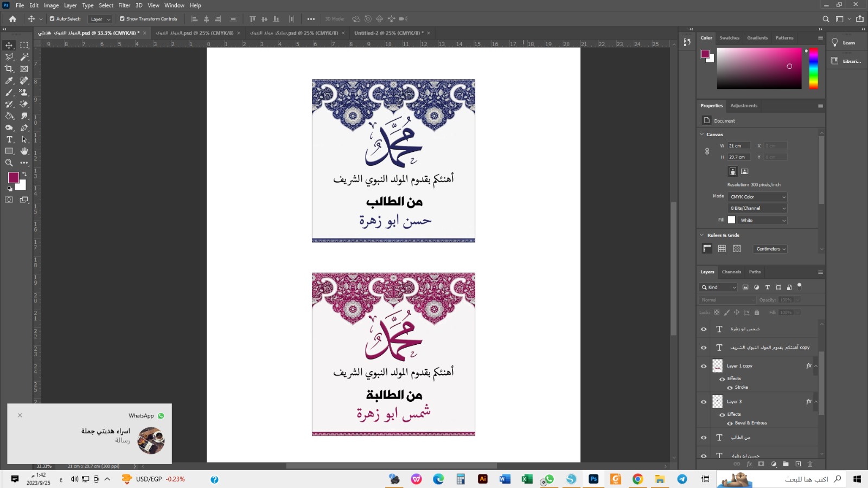Click the canvas width input field
This screenshot has height=488, width=868.
738,146
